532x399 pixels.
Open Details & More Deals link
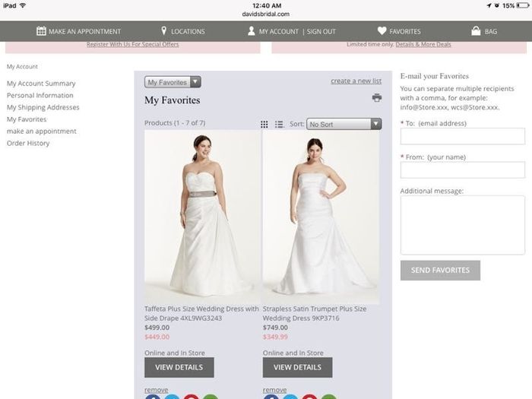click(x=423, y=44)
